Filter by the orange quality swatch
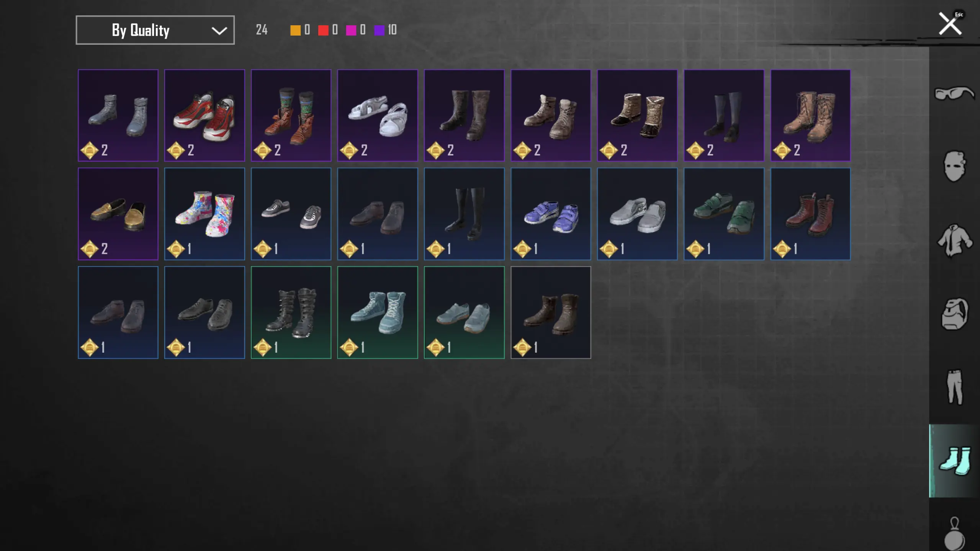Image resolution: width=980 pixels, height=551 pixels. (295, 30)
